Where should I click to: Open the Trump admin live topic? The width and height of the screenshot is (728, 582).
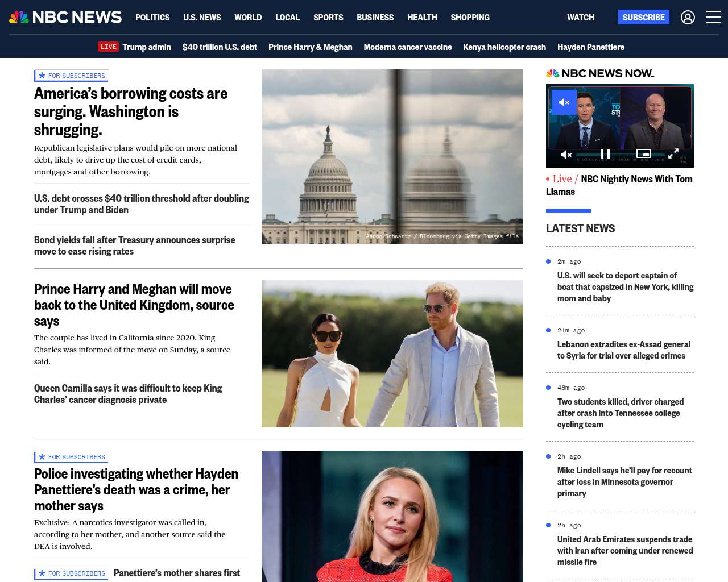point(147,47)
